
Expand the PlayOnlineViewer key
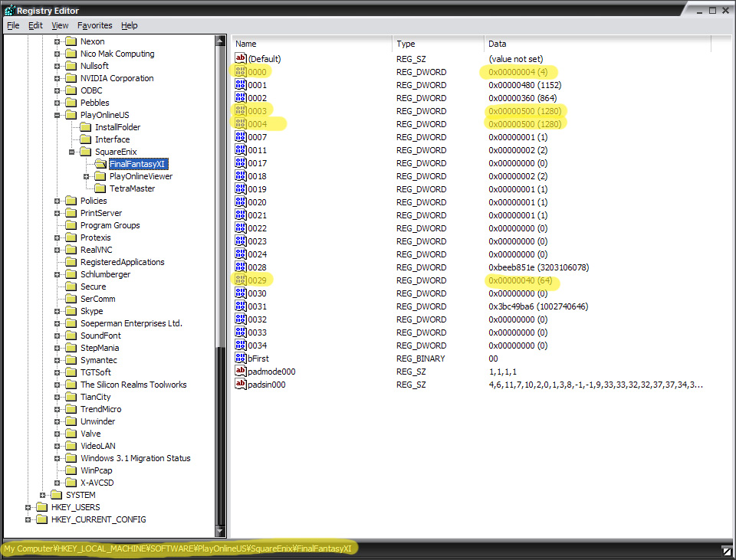(87, 176)
